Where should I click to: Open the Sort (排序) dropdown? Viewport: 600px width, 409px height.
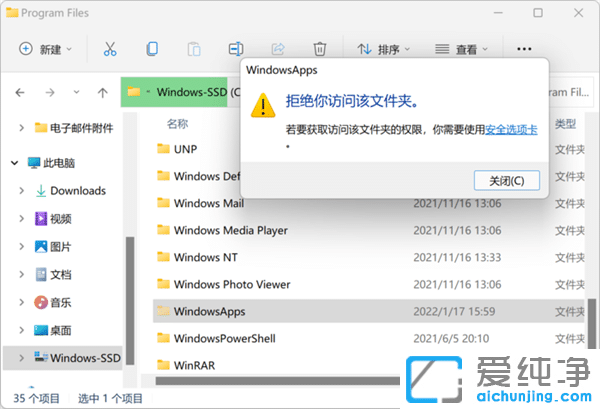tap(383, 49)
